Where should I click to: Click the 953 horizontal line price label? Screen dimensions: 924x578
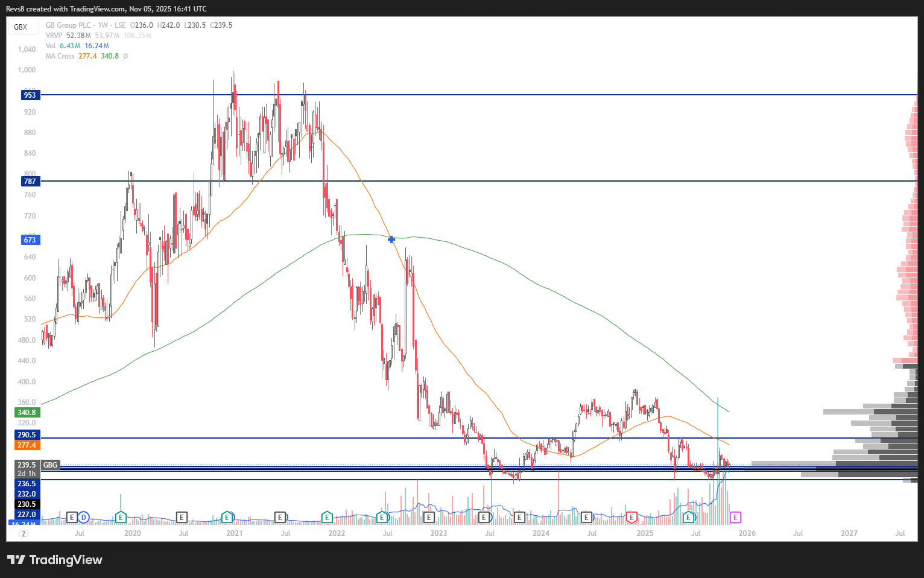click(30, 95)
